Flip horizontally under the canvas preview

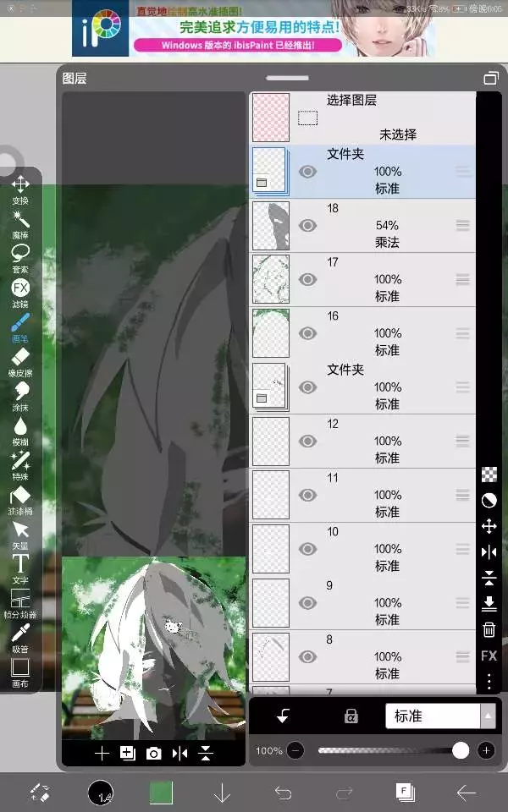[179, 754]
